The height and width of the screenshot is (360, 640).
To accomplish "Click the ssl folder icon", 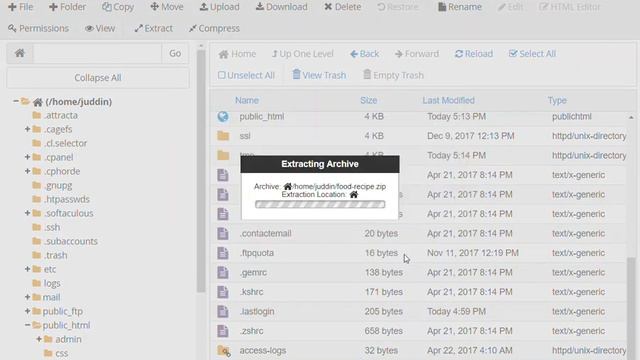I will point(223,136).
